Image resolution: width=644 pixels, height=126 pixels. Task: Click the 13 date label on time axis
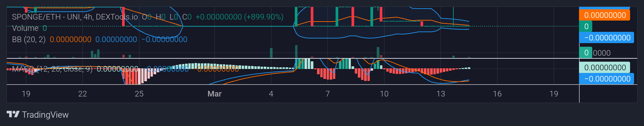coord(441,94)
